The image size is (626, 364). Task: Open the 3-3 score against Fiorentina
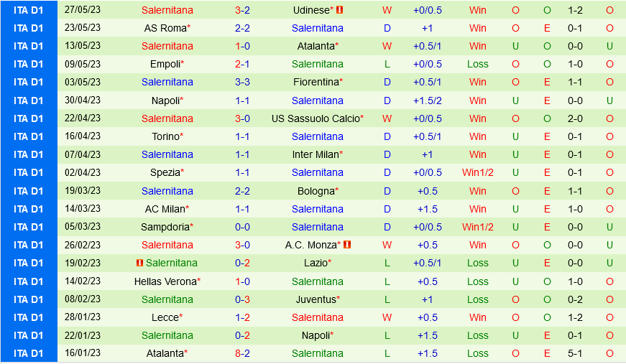(x=242, y=83)
